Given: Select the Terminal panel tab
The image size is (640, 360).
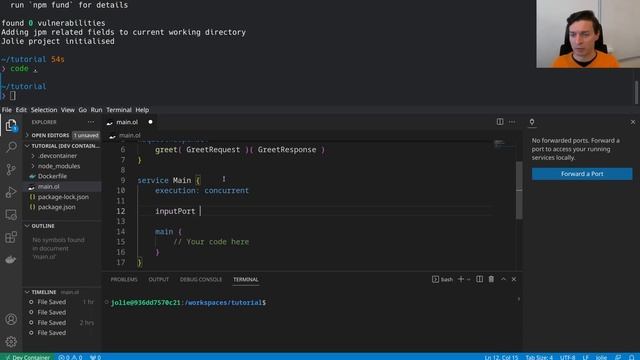Looking at the screenshot, I should coord(246,280).
